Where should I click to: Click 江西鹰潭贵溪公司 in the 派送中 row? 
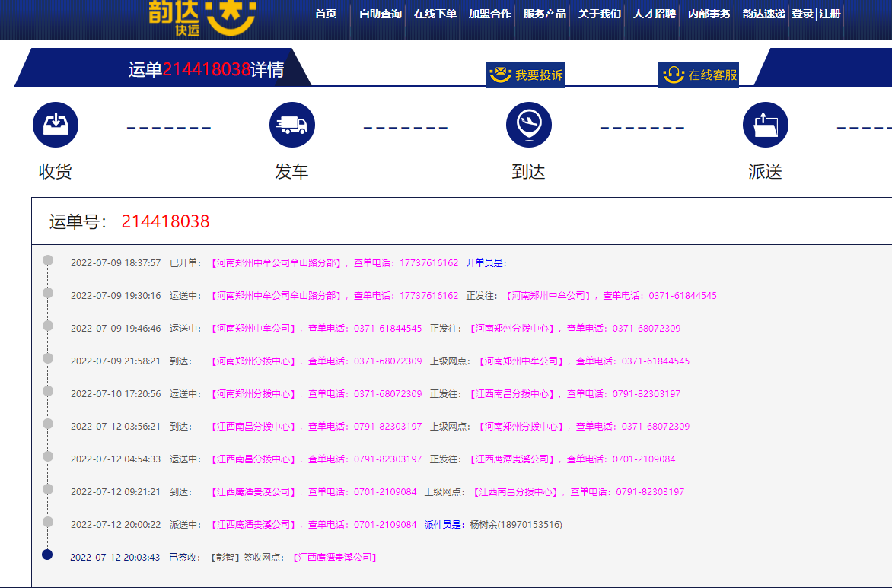point(253,524)
